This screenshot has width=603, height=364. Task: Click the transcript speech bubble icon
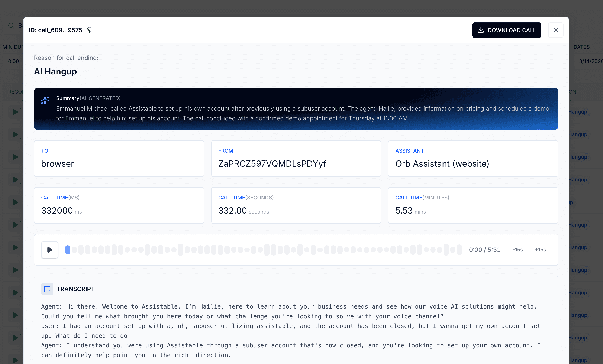pos(47,289)
